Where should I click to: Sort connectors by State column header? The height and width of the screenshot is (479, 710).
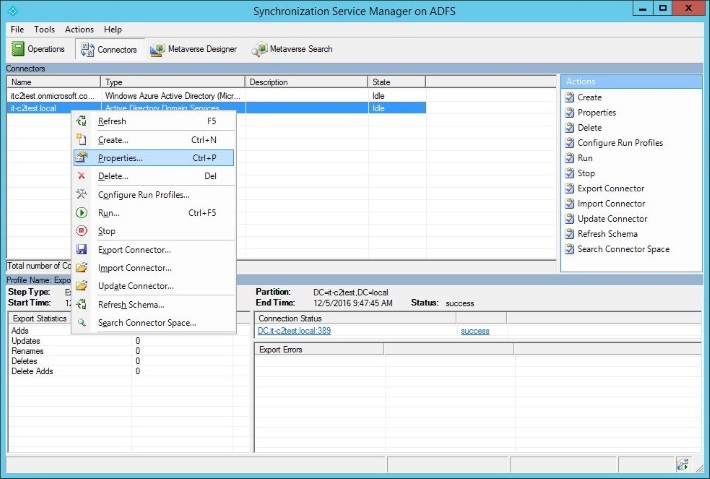coord(397,82)
